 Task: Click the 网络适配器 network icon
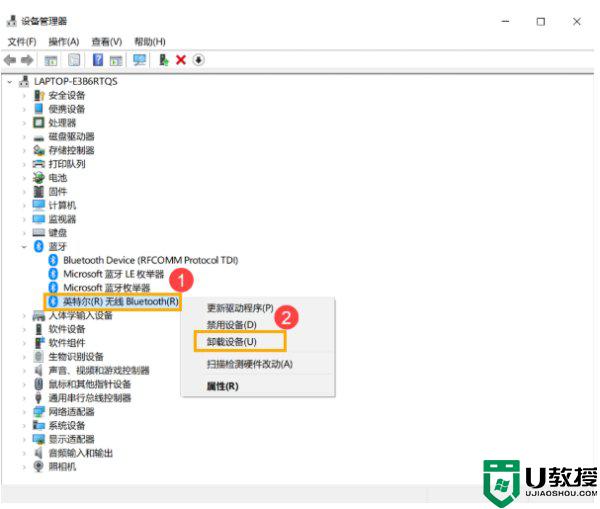coord(39,412)
